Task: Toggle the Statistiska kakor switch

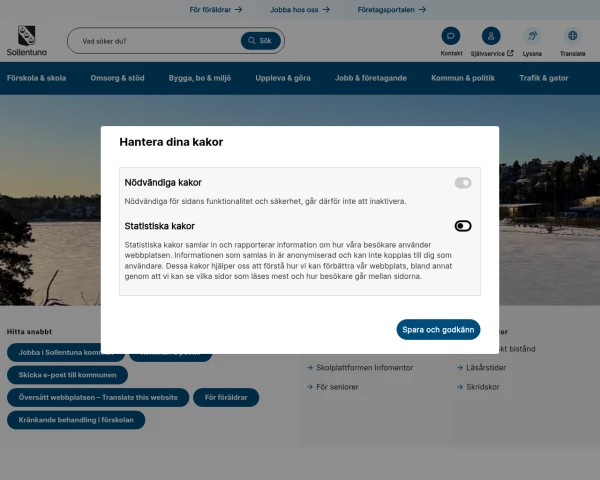Action: click(x=463, y=226)
